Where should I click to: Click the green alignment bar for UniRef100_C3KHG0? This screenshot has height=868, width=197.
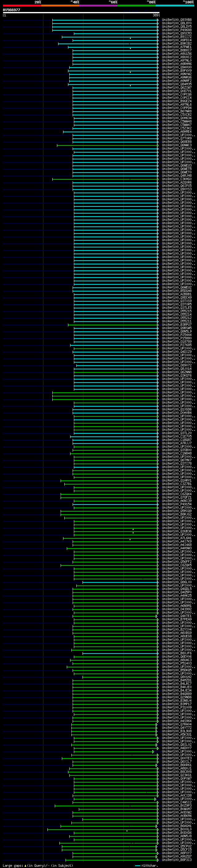pos(105,179)
